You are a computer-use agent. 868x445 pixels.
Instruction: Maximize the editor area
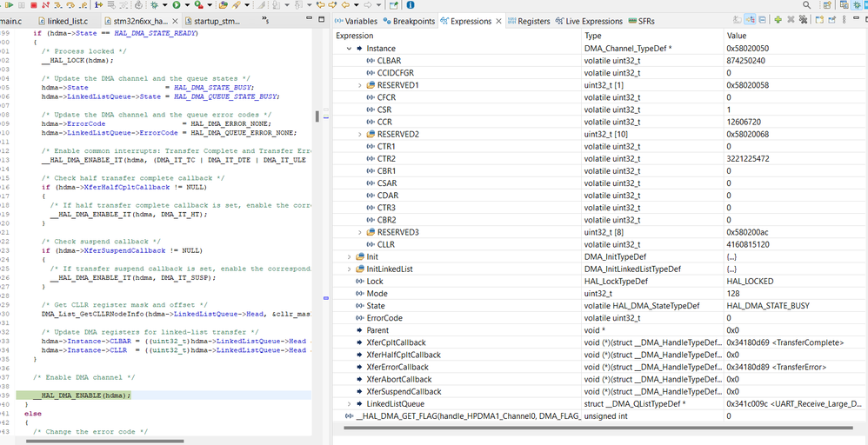322,19
